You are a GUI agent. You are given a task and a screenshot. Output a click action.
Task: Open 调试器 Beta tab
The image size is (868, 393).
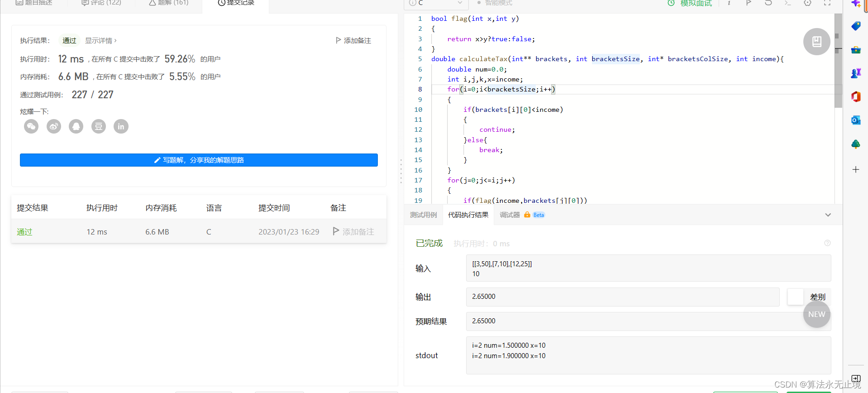click(x=522, y=215)
